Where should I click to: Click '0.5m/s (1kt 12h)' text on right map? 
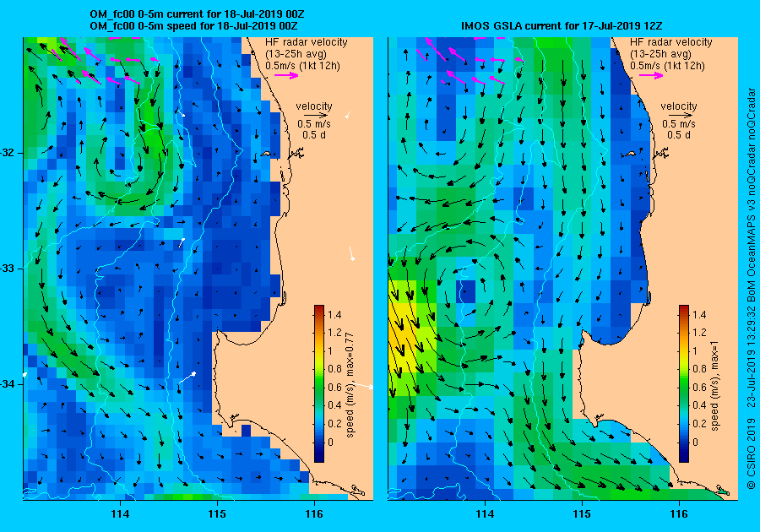pos(667,66)
